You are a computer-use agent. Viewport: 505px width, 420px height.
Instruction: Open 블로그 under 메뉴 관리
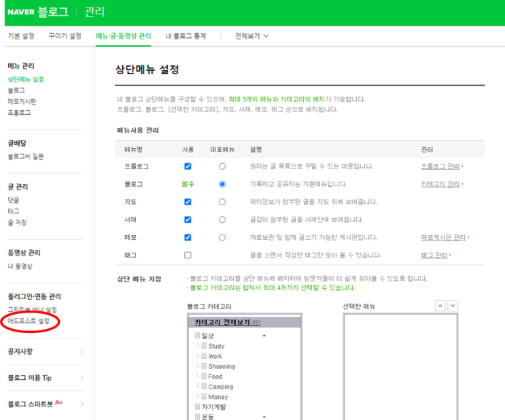click(16, 90)
